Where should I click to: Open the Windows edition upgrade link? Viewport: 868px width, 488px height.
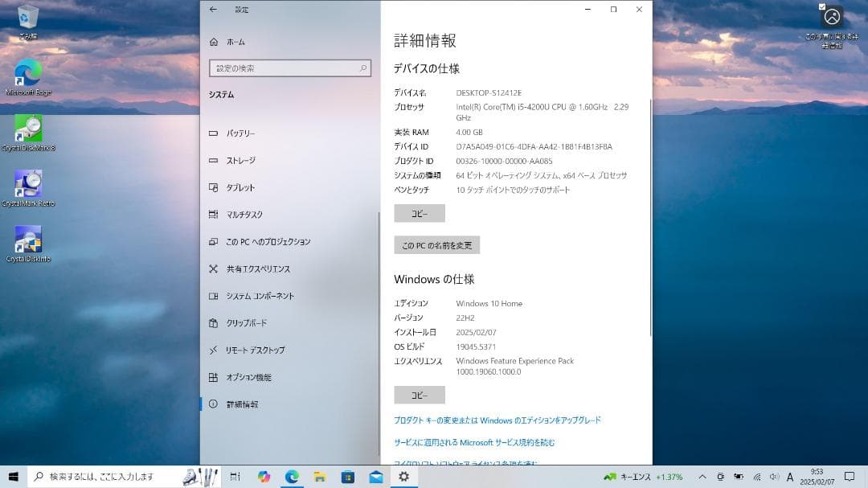tap(497, 420)
